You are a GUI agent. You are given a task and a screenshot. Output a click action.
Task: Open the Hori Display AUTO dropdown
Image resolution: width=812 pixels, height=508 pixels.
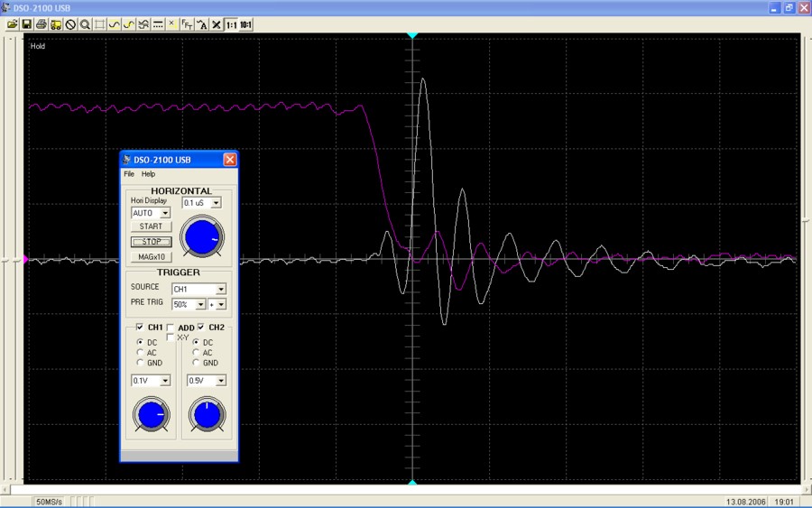165,213
